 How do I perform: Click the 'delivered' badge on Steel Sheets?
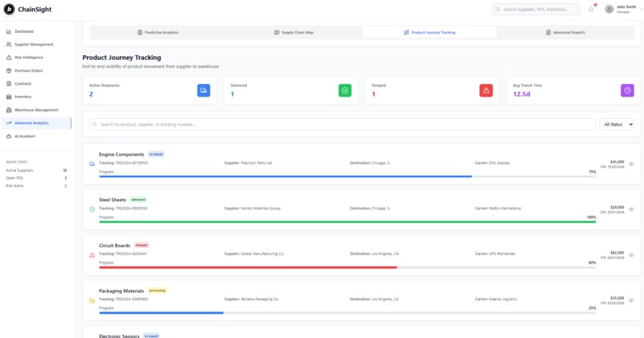click(x=138, y=200)
